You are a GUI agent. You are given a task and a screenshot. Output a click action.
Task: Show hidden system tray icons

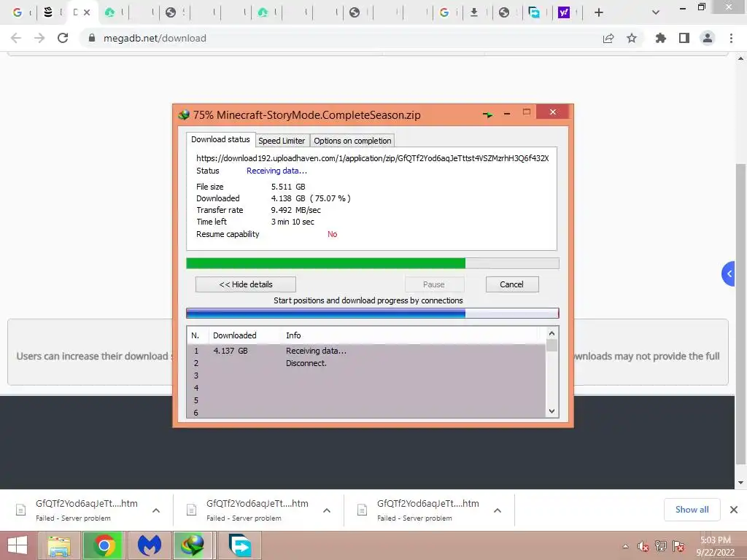625,546
